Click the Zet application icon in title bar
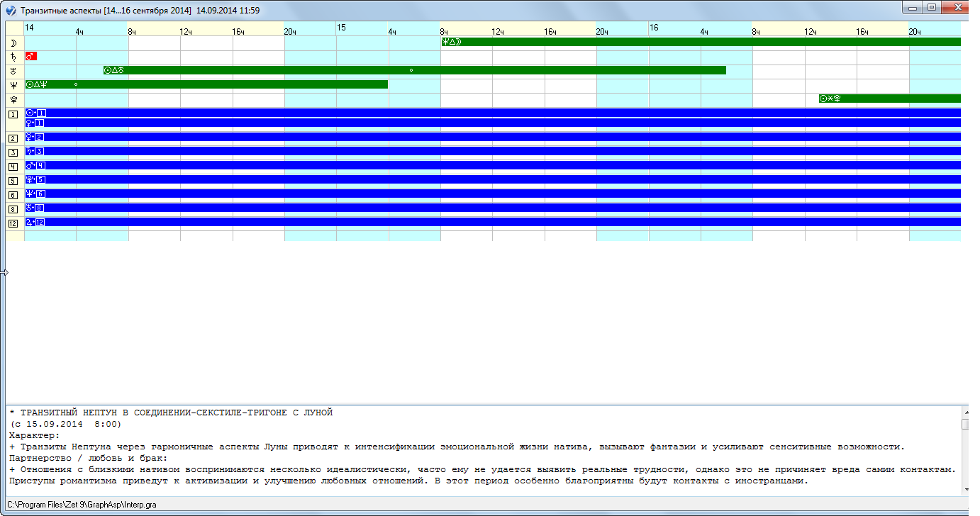This screenshot has height=516, width=980. [x=11, y=11]
